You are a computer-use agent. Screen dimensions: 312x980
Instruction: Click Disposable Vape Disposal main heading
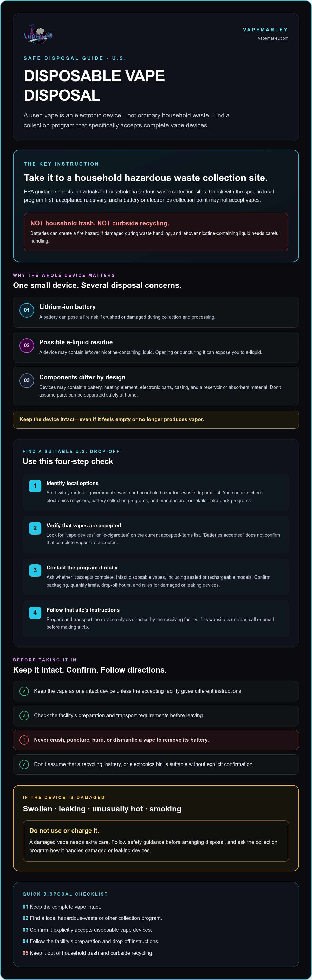click(x=94, y=86)
